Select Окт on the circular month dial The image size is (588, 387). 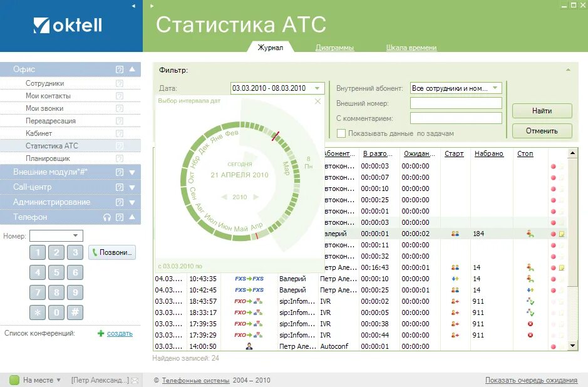(191, 177)
